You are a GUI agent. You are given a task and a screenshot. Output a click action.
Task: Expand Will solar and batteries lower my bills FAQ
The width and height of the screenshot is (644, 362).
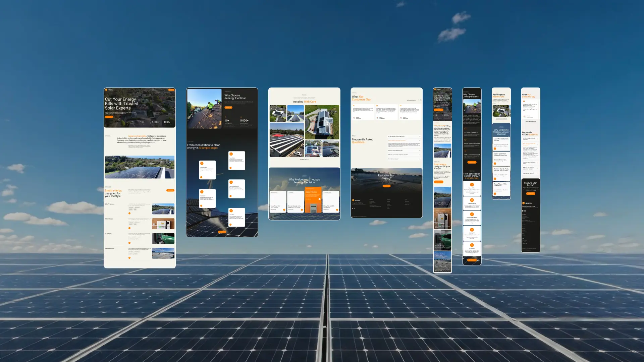tap(404, 155)
